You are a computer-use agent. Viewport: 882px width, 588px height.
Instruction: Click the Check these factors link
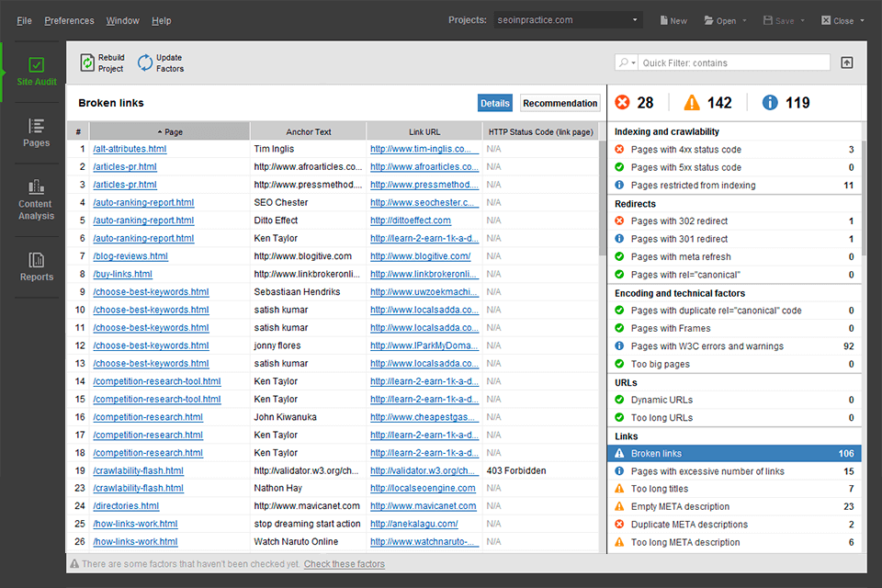345,564
